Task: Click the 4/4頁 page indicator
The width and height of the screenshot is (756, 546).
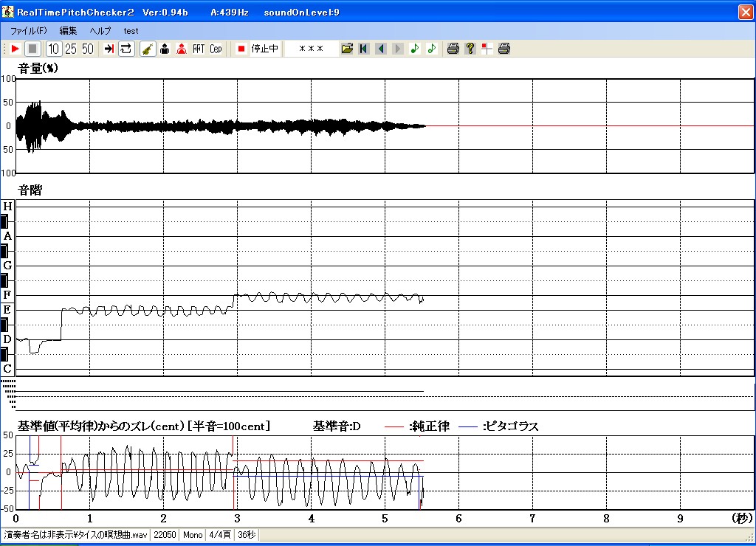Action: point(220,535)
